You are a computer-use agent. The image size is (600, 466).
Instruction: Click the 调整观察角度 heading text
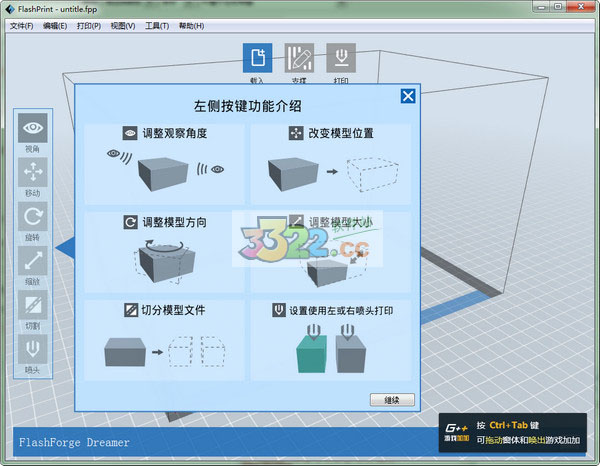tap(175, 133)
